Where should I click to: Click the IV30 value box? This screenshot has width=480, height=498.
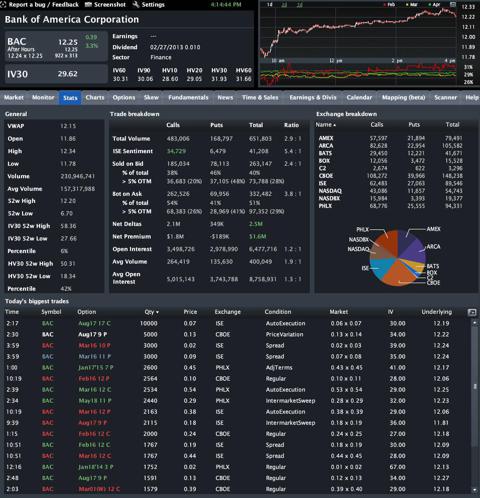coord(56,74)
